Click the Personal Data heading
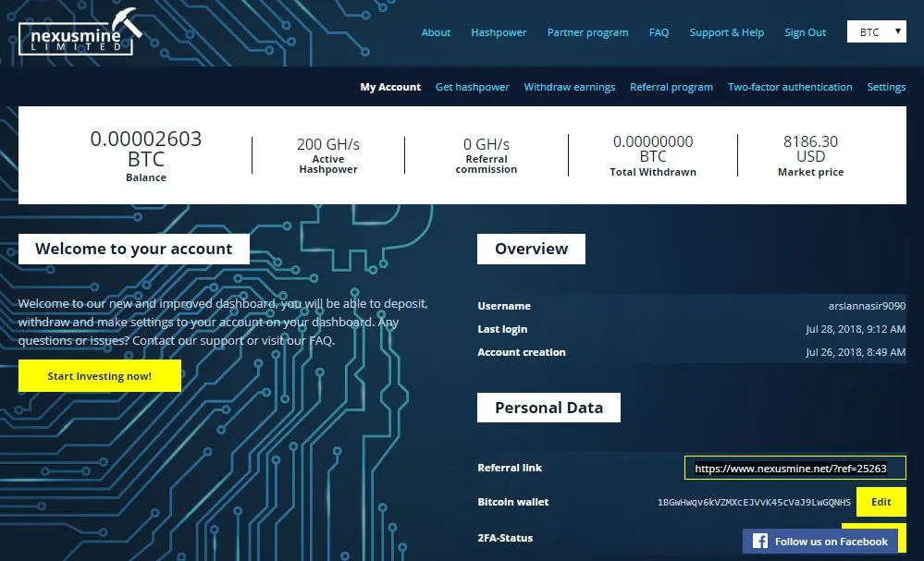 (548, 408)
